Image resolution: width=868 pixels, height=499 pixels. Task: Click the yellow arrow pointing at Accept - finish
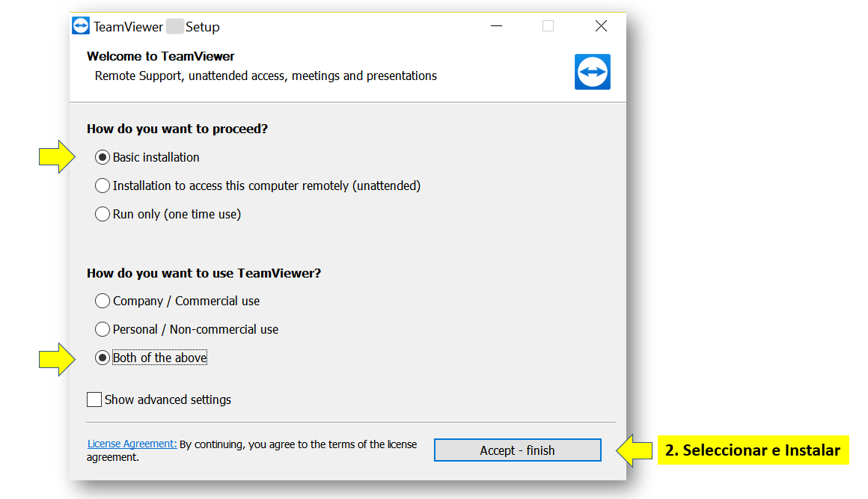click(x=634, y=450)
